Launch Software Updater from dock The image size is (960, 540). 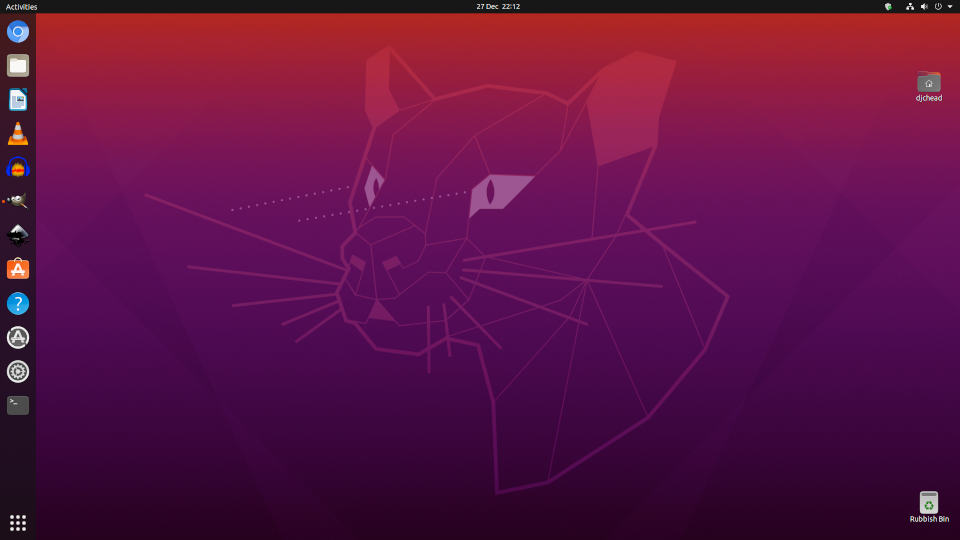[x=18, y=337]
